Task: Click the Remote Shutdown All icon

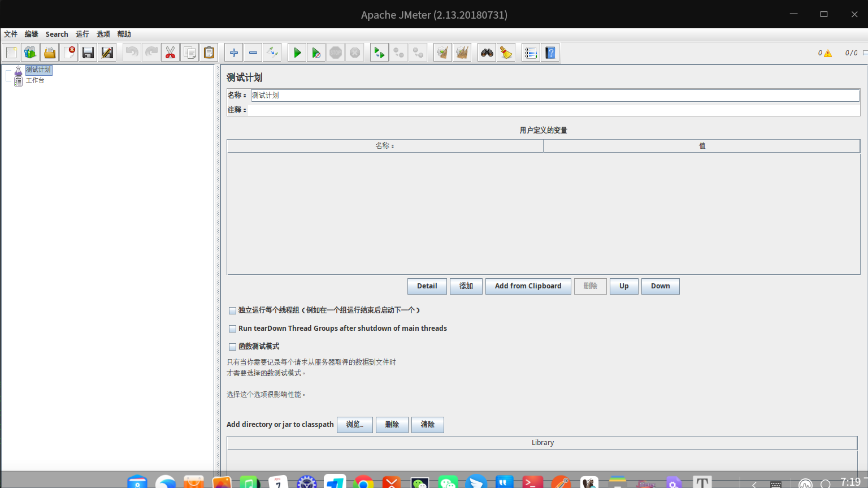Action: [x=418, y=53]
